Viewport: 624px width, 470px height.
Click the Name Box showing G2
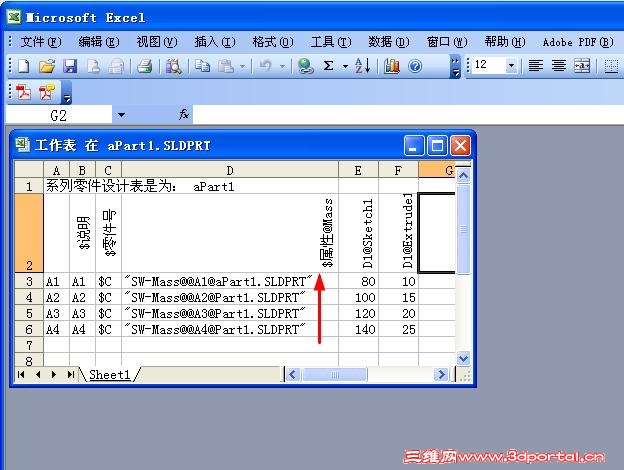[x=58, y=115]
